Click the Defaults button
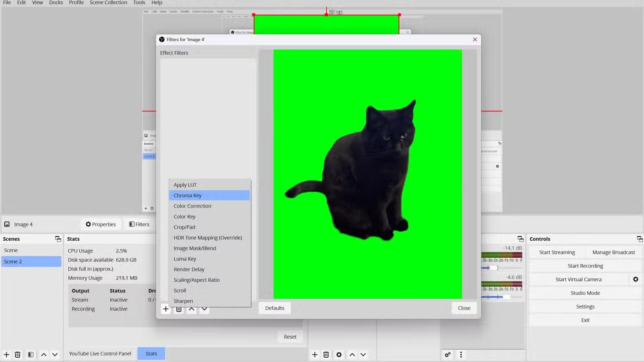This screenshot has height=362, width=644. pyautogui.click(x=275, y=308)
